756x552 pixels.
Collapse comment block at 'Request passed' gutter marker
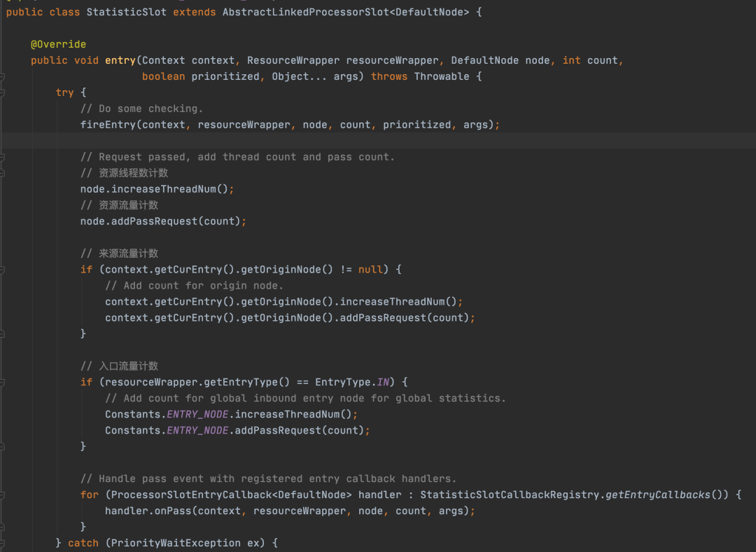pyautogui.click(x=2, y=158)
